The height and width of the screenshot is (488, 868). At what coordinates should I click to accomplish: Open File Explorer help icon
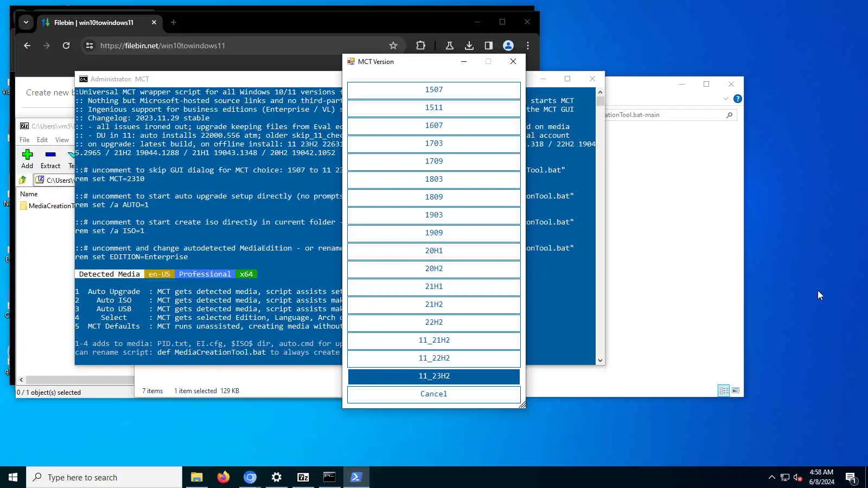[x=738, y=99]
